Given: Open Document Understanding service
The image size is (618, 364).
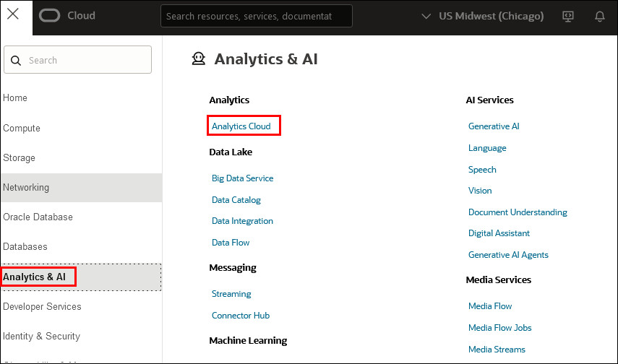Looking at the screenshot, I should (518, 212).
